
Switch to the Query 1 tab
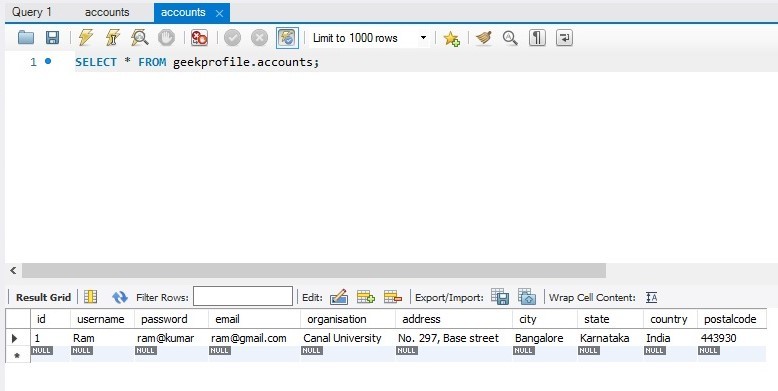[32, 12]
